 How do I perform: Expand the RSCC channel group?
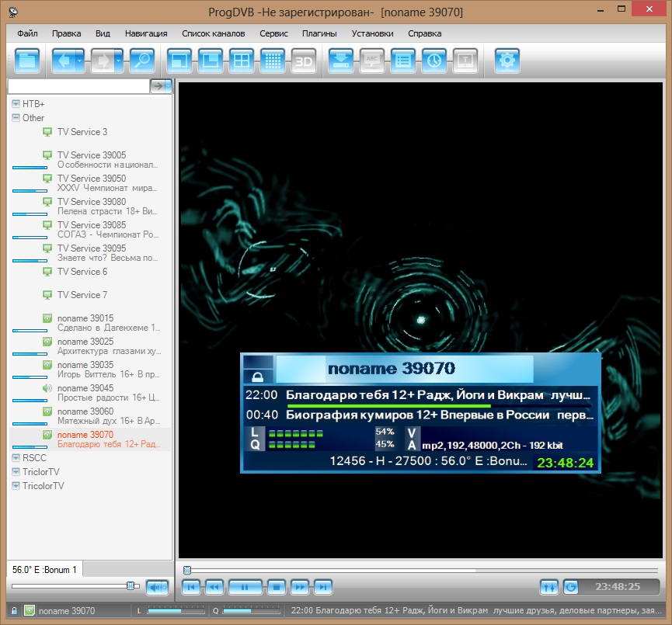(16, 458)
